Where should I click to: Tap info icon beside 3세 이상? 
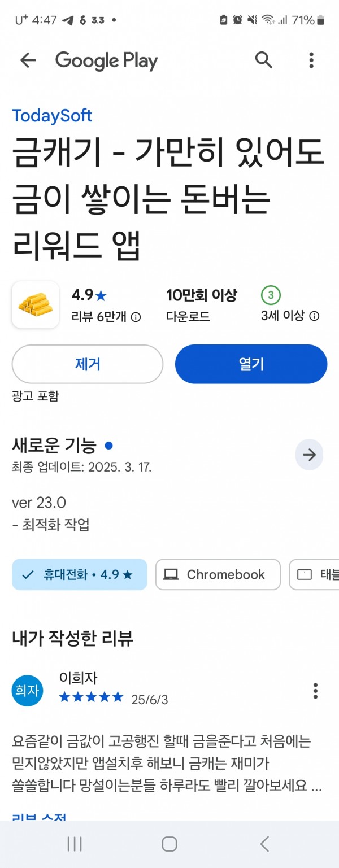coord(314,316)
